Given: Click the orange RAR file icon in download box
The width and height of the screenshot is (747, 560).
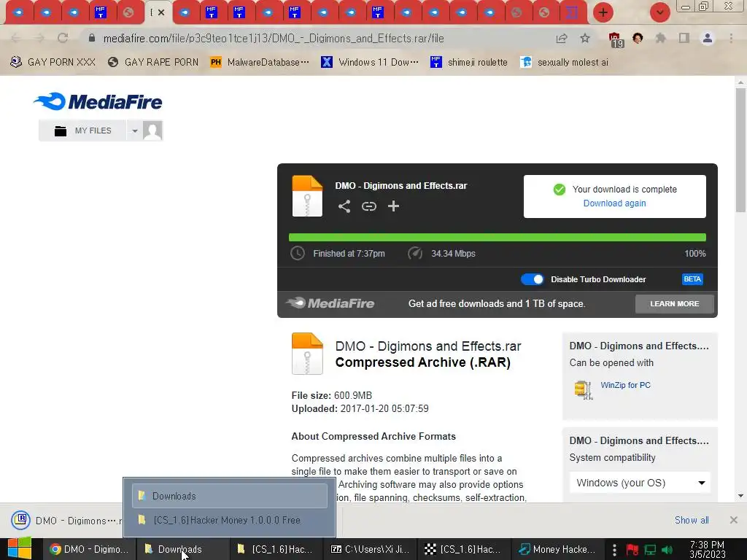Looking at the screenshot, I should point(307,196).
